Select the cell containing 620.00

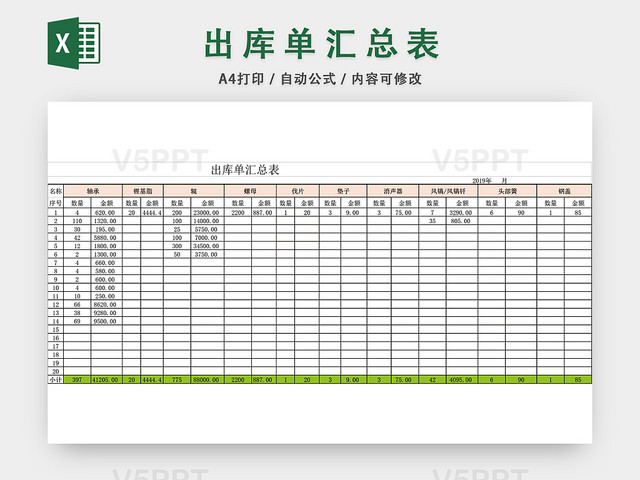[x=107, y=213]
